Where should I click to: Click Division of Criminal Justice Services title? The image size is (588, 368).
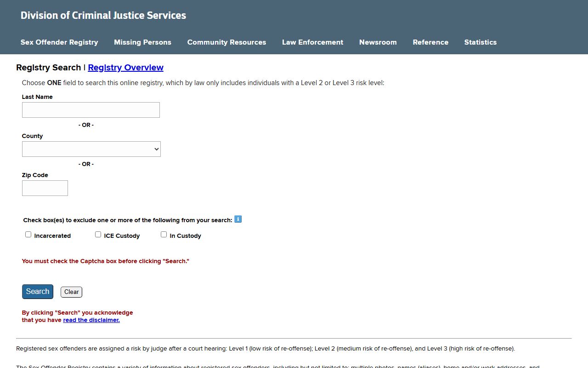tap(103, 15)
